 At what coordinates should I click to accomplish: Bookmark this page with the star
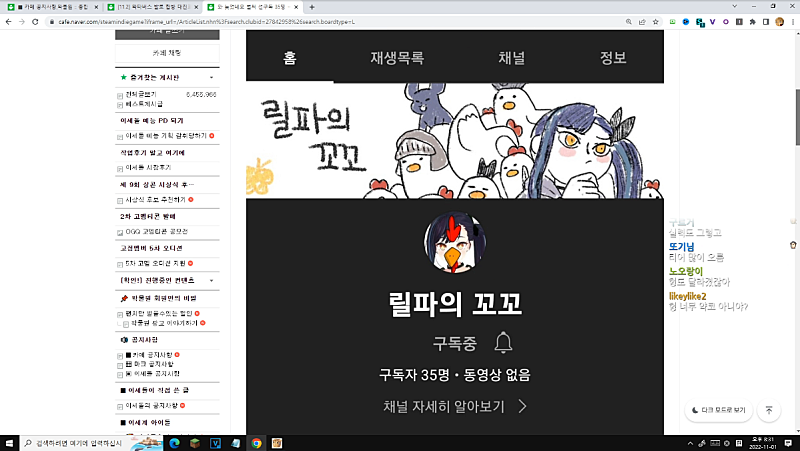[x=656, y=22]
